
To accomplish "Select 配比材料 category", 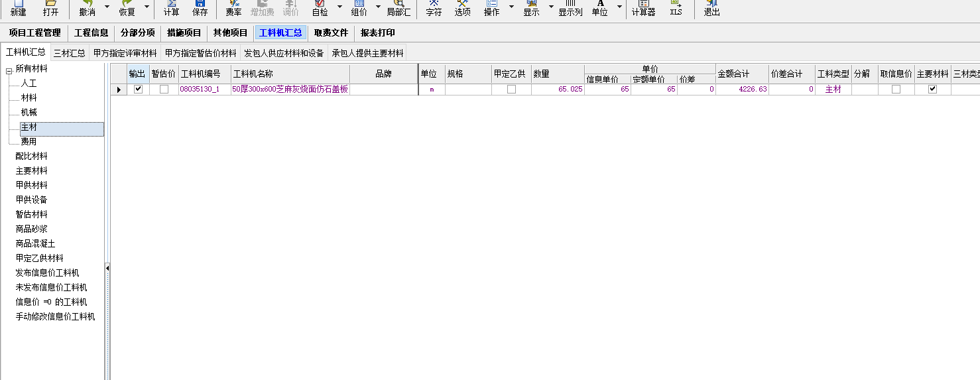I will (31, 157).
